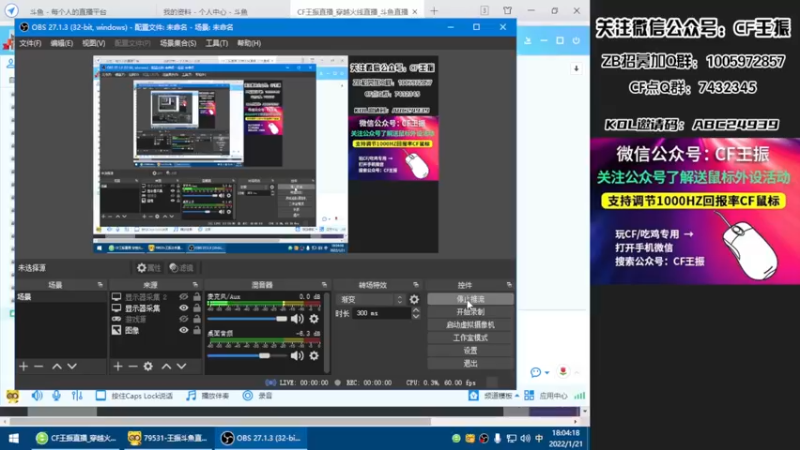Toggle the lock on the 图像 source

pyautogui.click(x=196, y=331)
